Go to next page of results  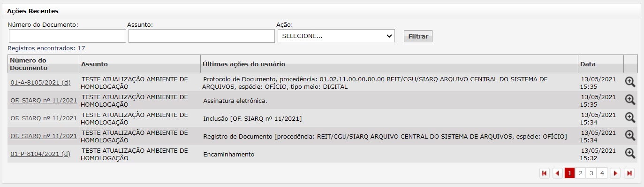click(x=615, y=173)
